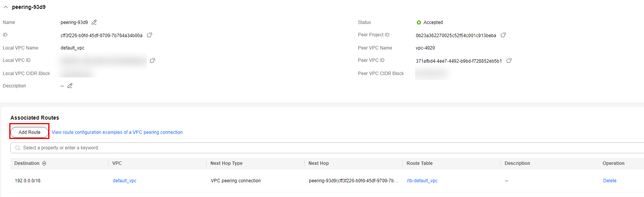This screenshot has height=197, width=644.
Task: Copy the Local VPC ID
Action: (x=153, y=60)
